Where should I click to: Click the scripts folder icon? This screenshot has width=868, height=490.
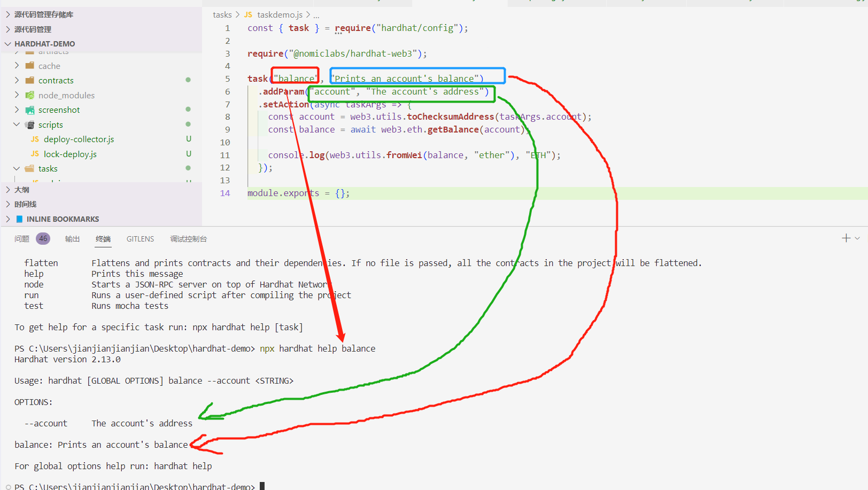click(x=29, y=125)
